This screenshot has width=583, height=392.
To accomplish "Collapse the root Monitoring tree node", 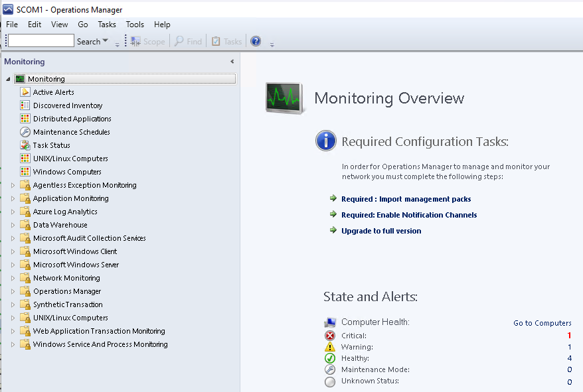I will [8, 79].
